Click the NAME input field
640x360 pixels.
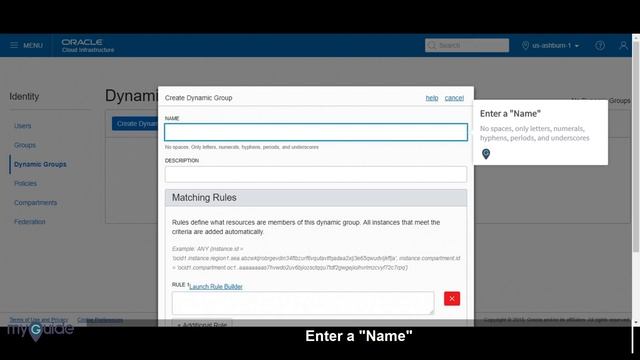(316, 132)
